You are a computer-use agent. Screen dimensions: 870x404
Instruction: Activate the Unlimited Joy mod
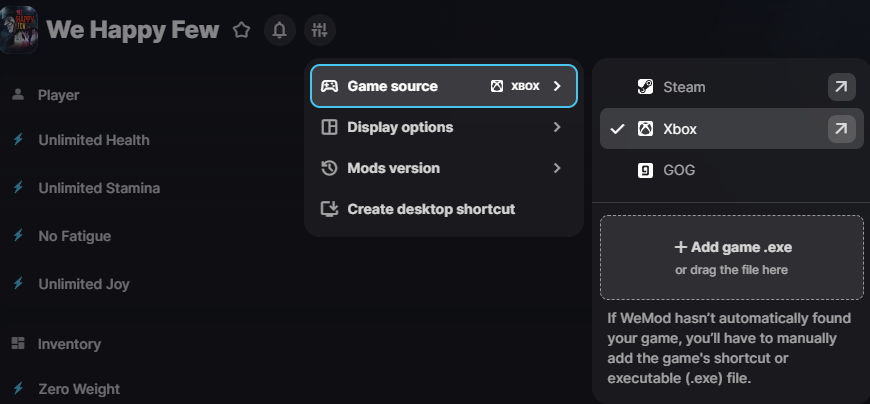click(x=84, y=284)
